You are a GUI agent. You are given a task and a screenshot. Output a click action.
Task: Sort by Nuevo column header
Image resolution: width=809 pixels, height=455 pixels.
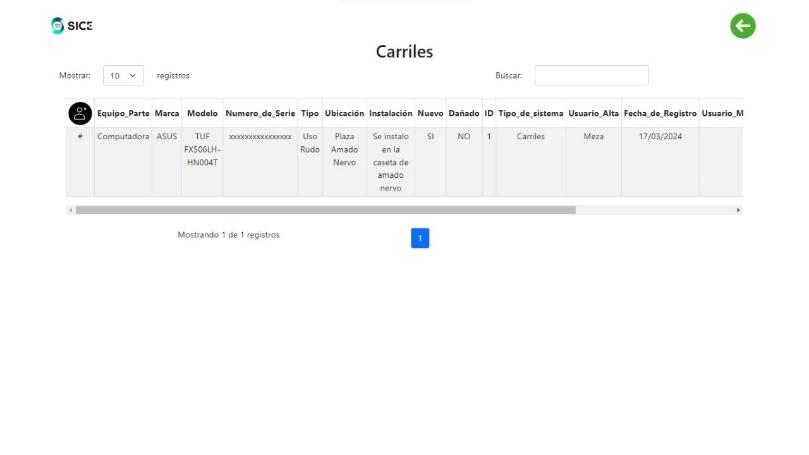coord(430,113)
